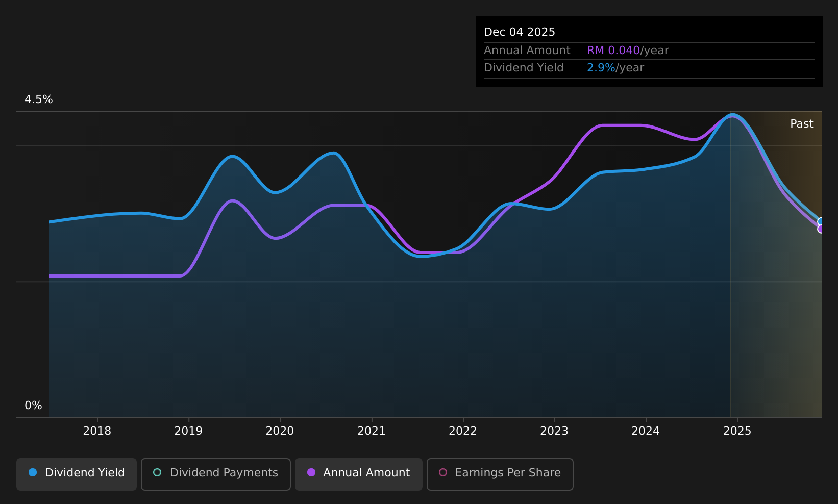This screenshot has height=504, width=838.
Task: Select the 2019 x-axis label
Action: (188, 431)
